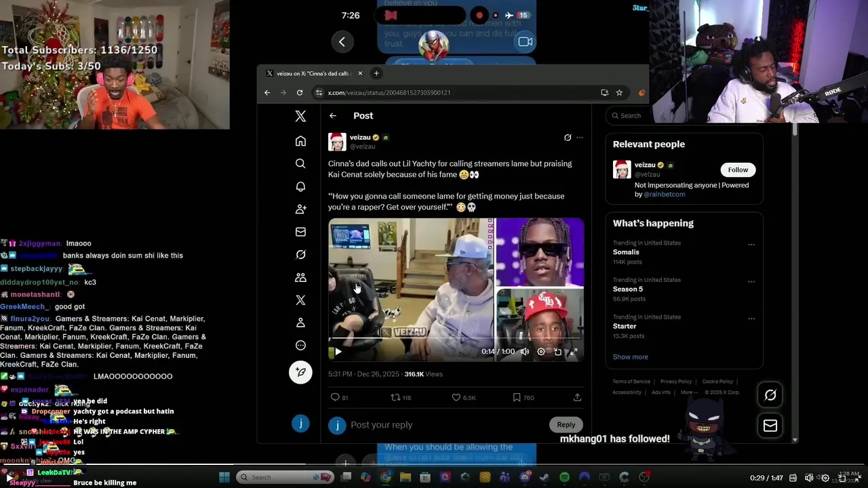Click browser back arrow
The width and height of the screenshot is (868, 488).
[267, 93]
